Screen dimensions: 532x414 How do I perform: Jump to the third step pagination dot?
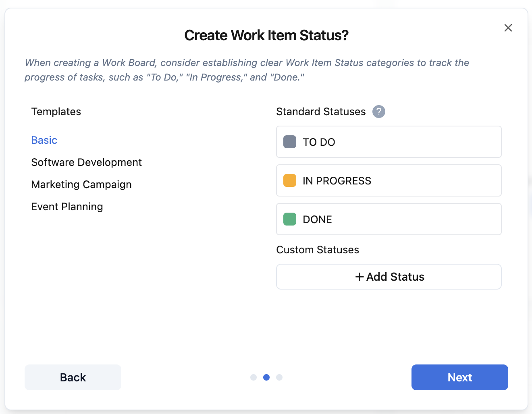279,377
